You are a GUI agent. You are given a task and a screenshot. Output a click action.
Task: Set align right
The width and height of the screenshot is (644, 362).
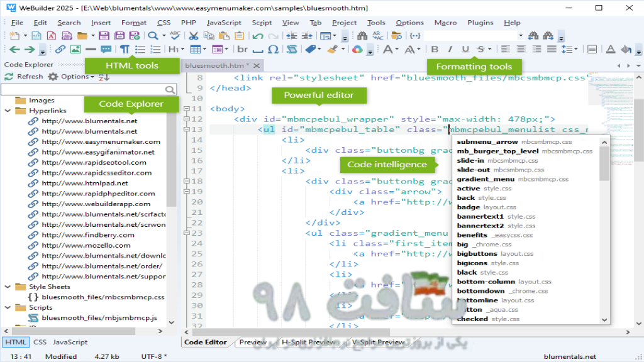(536, 50)
